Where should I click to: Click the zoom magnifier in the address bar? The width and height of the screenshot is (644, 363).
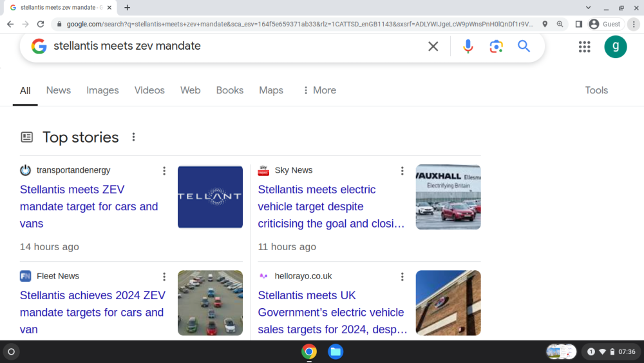[x=560, y=25]
